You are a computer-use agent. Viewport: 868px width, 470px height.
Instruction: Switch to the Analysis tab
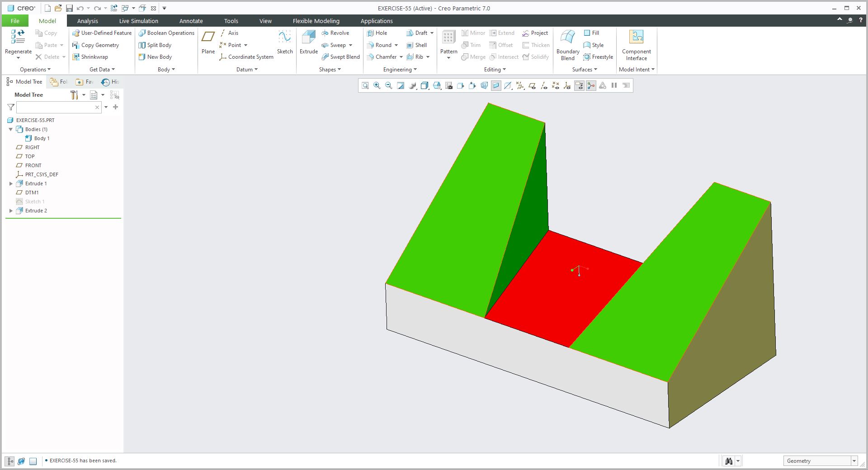pos(87,21)
